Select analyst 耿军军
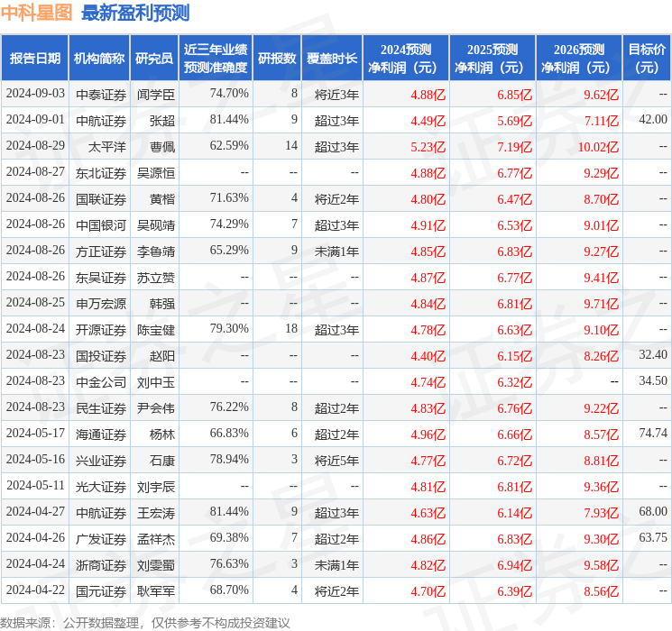 (x=156, y=590)
